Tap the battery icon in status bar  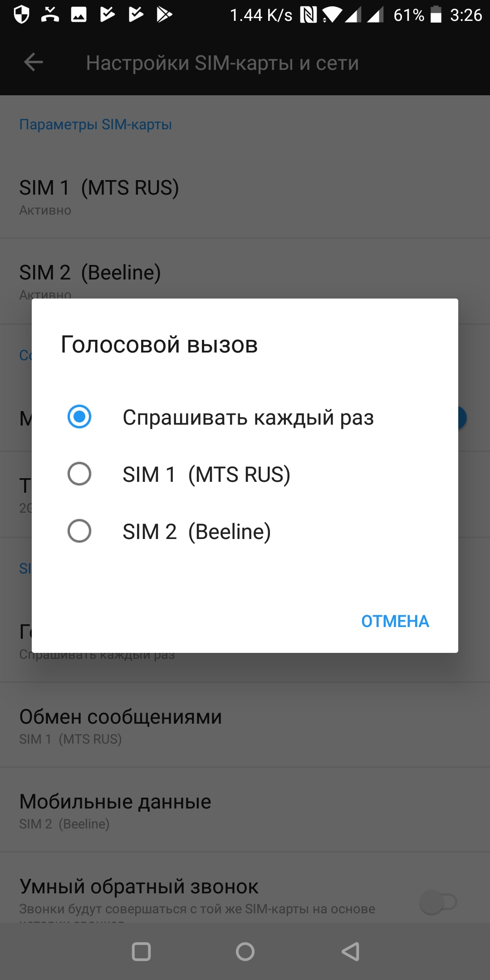tap(436, 15)
